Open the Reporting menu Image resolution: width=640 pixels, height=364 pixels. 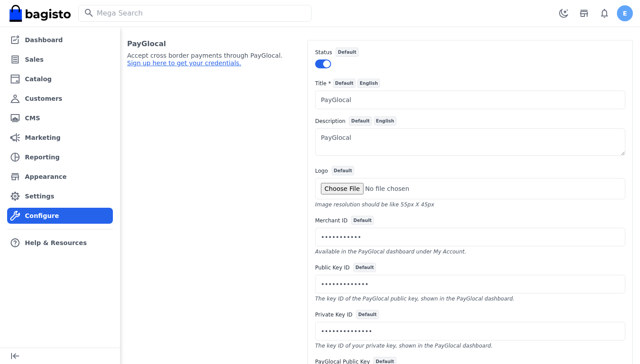point(60,157)
